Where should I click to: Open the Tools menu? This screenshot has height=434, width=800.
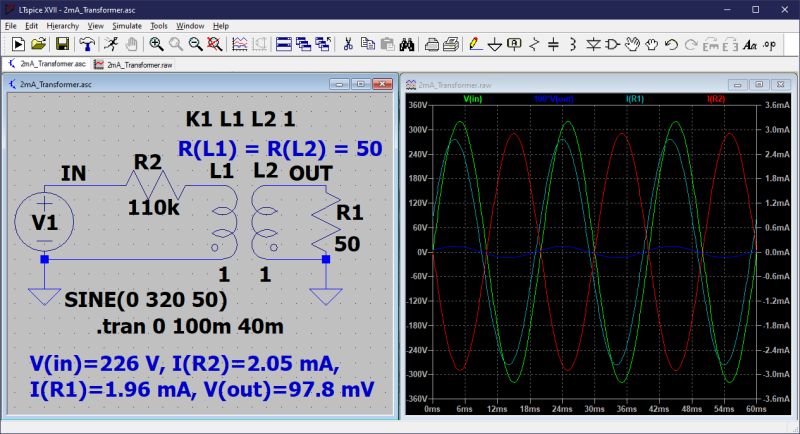coord(159,25)
